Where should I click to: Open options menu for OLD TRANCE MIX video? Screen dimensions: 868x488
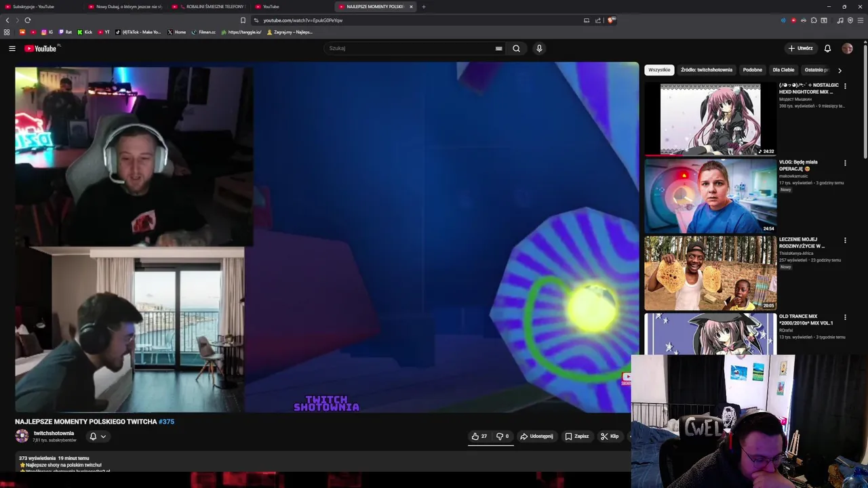(845, 317)
